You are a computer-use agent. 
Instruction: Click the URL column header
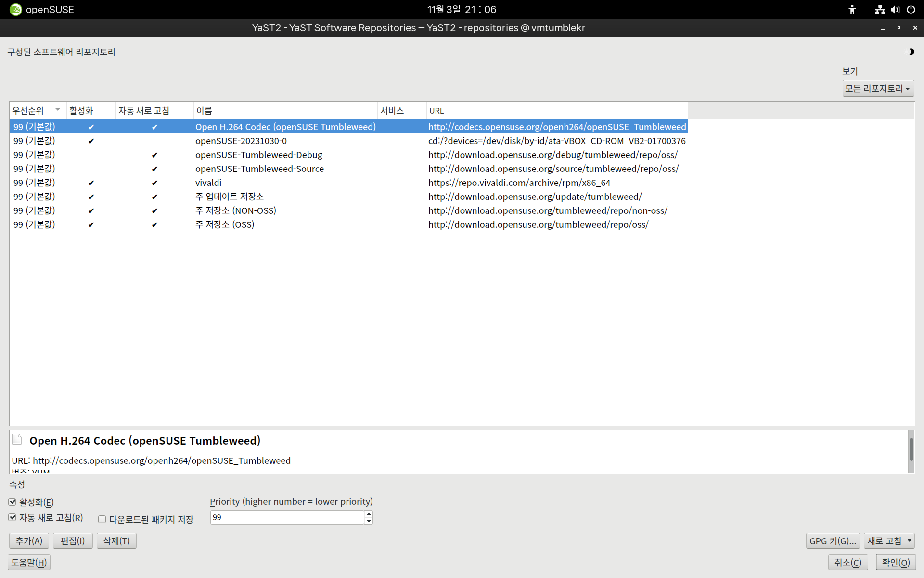tap(436, 111)
